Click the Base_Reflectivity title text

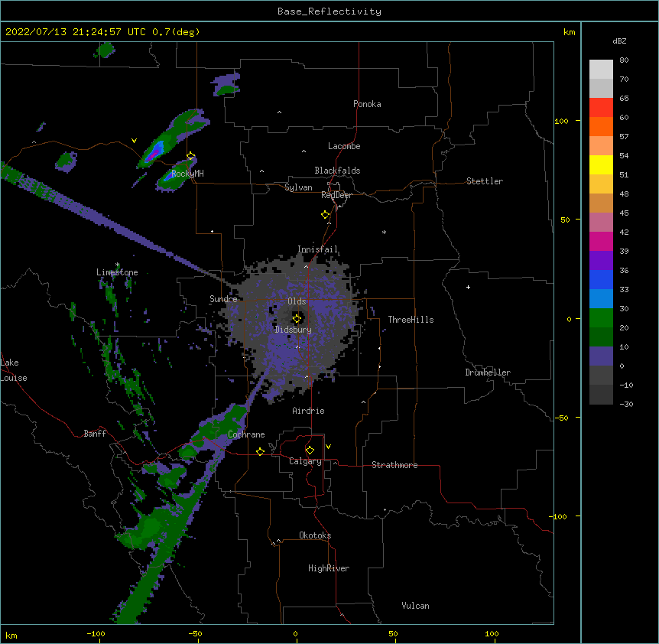point(329,11)
